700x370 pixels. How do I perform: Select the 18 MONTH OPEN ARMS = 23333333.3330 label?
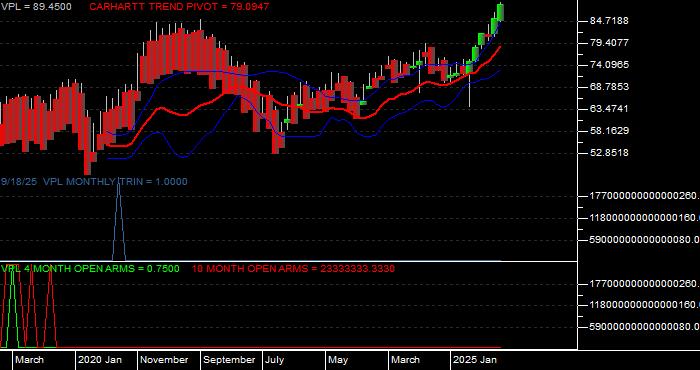click(293, 269)
